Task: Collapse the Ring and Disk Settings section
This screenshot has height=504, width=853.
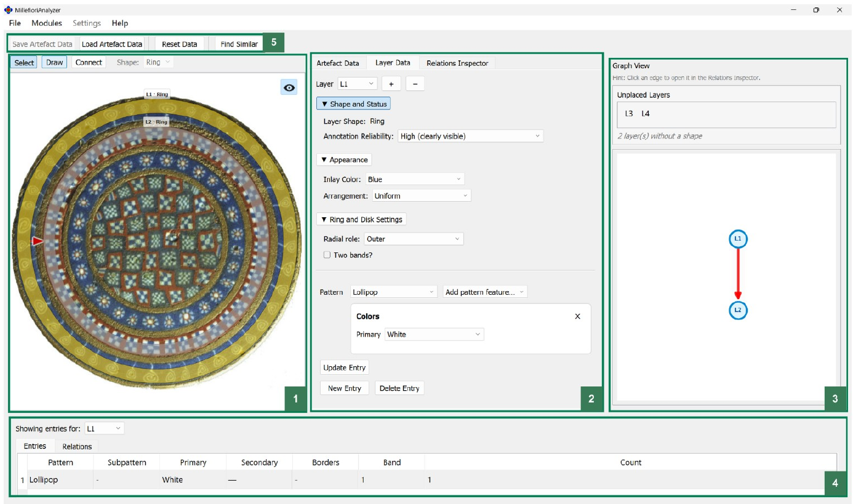Action: pos(361,219)
